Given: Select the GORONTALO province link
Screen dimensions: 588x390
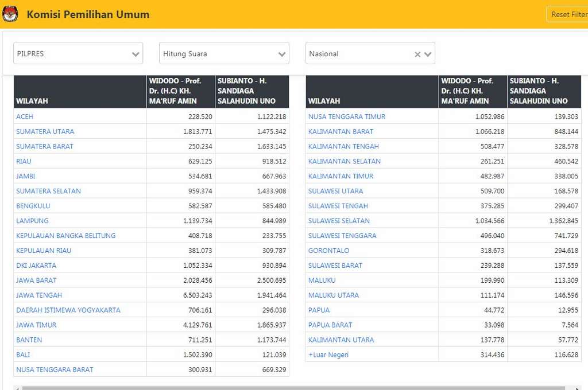Looking at the screenshot, I should [328, 251].
